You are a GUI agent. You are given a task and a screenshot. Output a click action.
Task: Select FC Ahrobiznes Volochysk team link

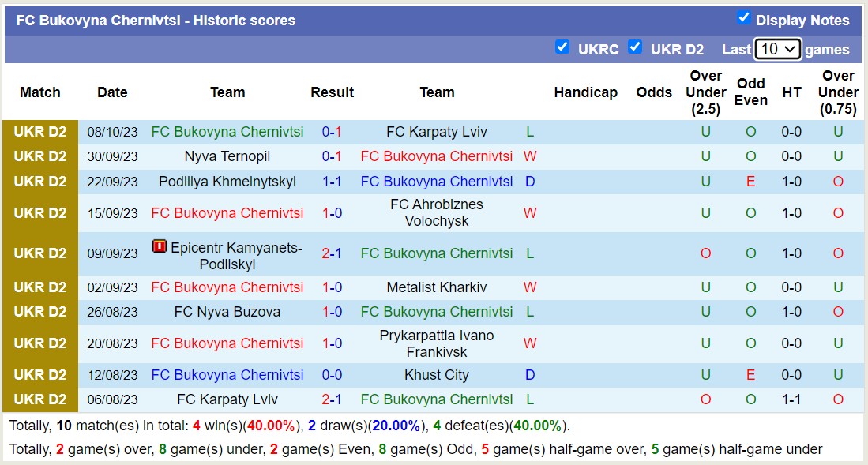click(437, 213)
